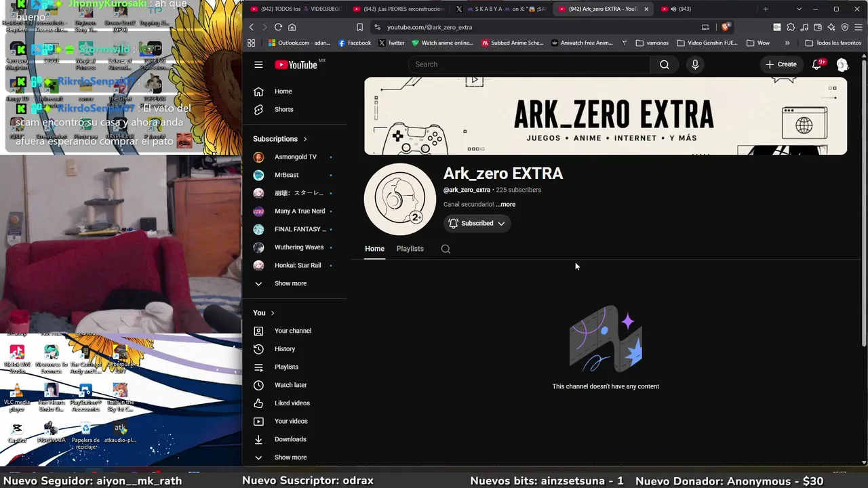
Task: Go to the YouTube logo home link
Action: pos(296,64)
